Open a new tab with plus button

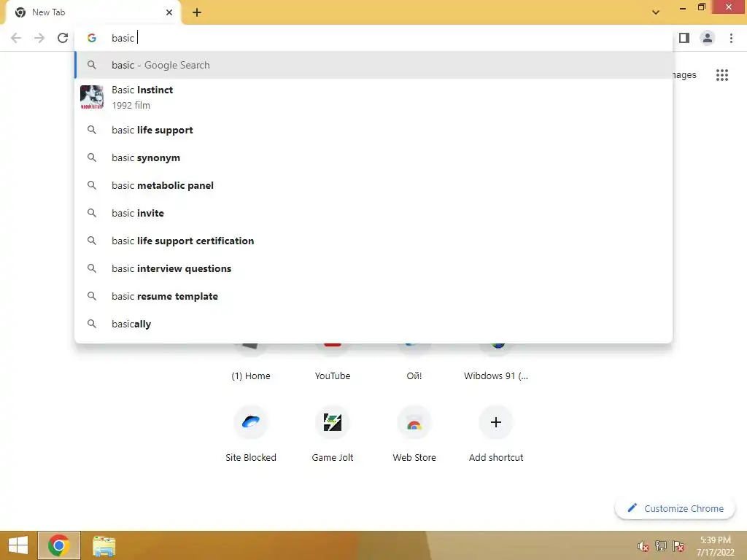pyautogui.click(x=197, y=12)
